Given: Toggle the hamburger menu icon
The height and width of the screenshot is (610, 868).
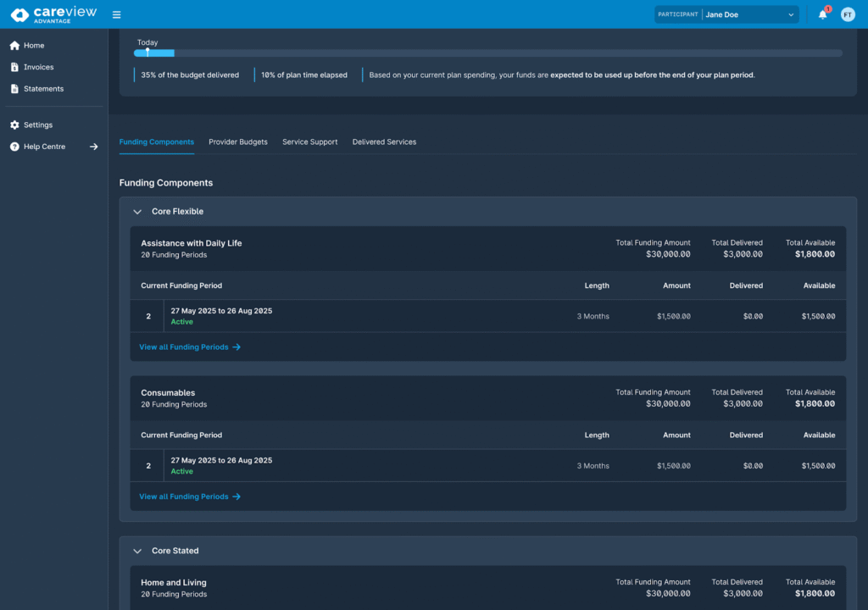Looking at the screenshot, I should click(116, 14).
